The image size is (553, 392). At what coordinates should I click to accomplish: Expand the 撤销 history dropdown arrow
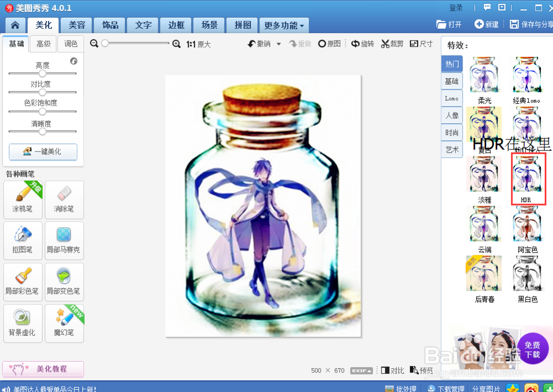[x=279, y=44]
